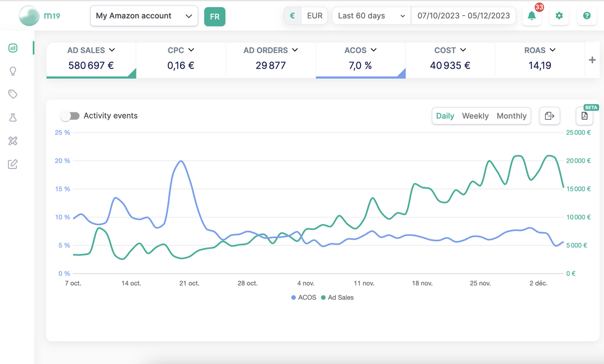
Task: Click the FR marketplace button
Action: (215, 17)
